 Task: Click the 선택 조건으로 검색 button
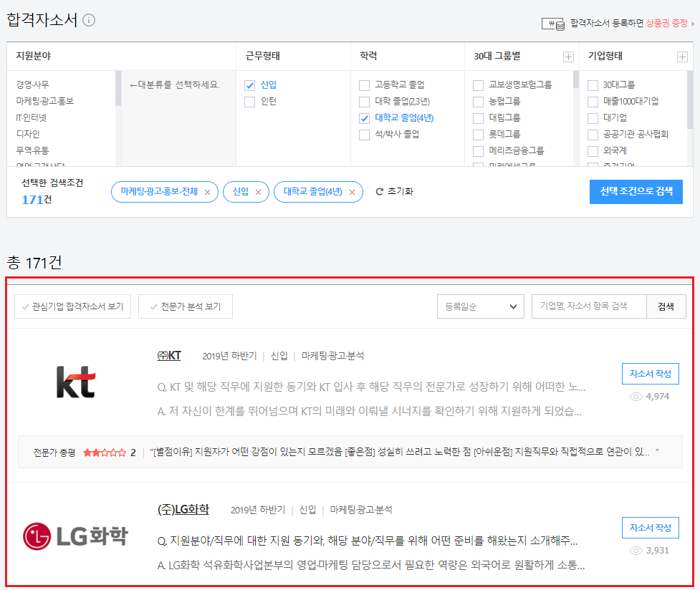pyautogui.click(x=636, y=192)
